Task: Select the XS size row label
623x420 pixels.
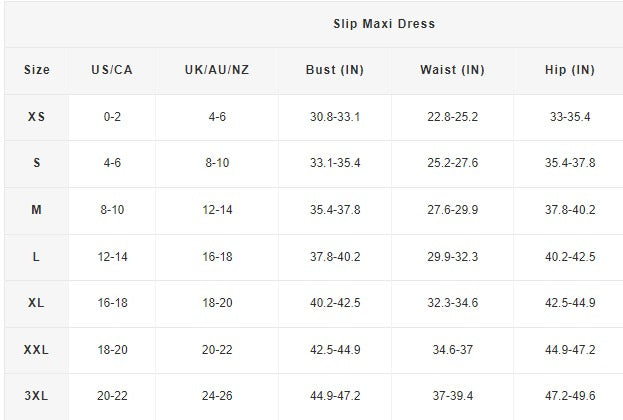Action: point(36,117)
